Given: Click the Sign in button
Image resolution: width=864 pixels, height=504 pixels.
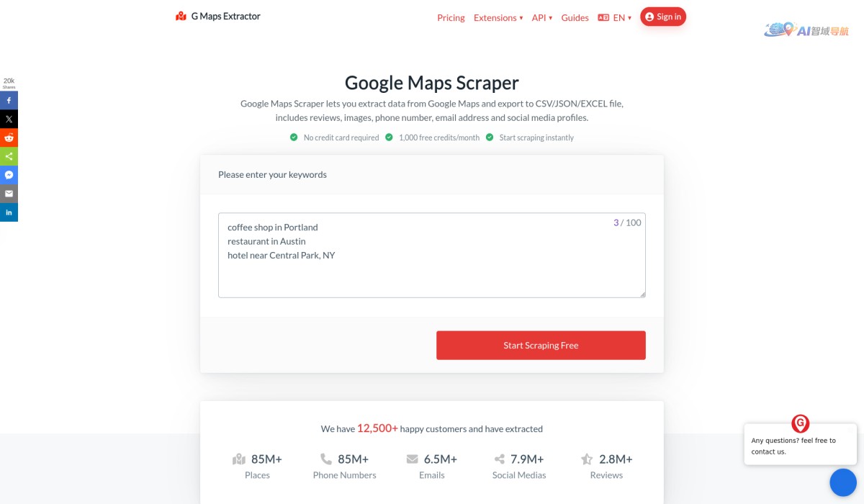Looking at the screenshot, I should 663,17.
